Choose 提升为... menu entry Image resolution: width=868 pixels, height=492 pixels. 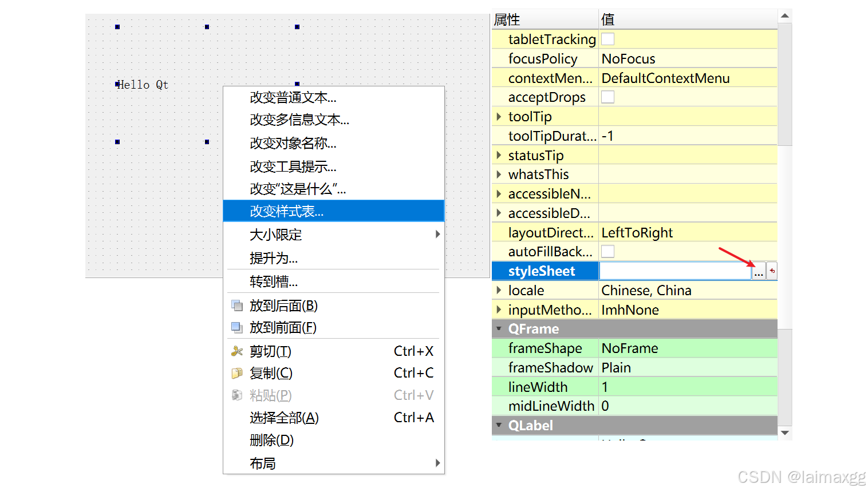pyautogui.click(x=334, y=258)
